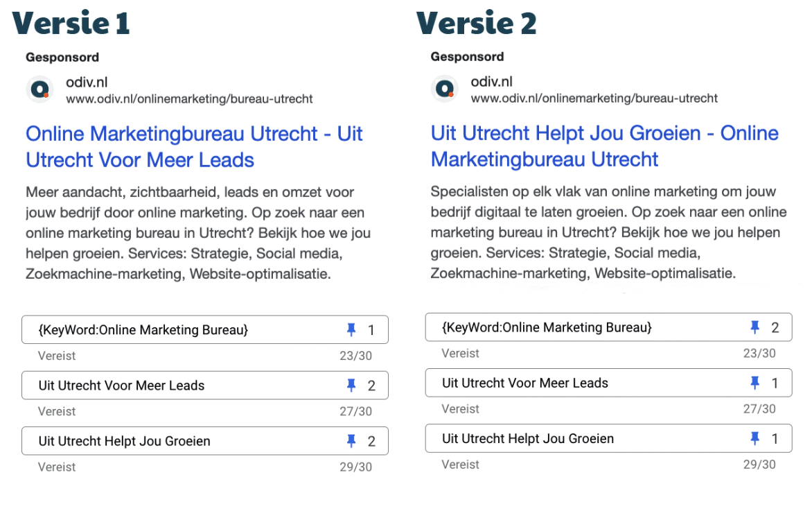
Task: Click pin icon on Versie 1 'Voor Meer Leads'
Action: (351, 386)
